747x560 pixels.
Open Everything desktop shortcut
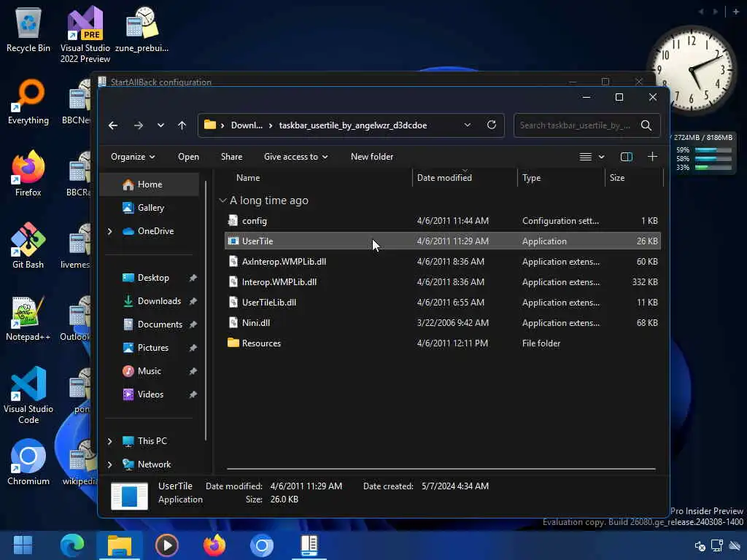click(28, 102)
